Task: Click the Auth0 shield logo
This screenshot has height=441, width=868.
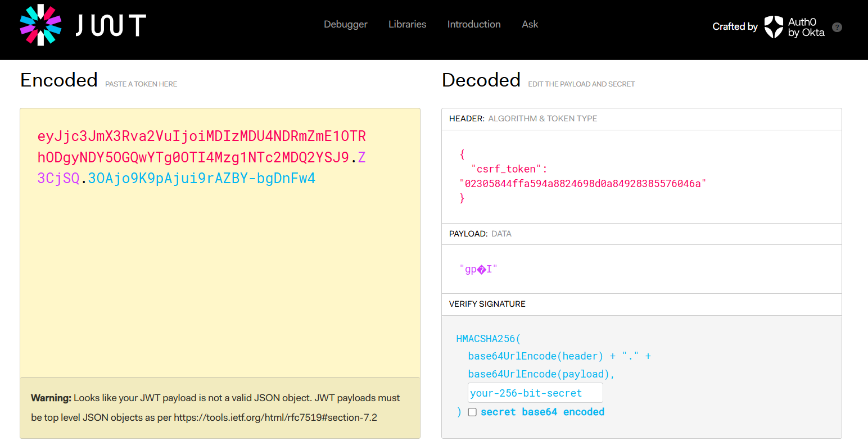Action: (x=774, y=26)
